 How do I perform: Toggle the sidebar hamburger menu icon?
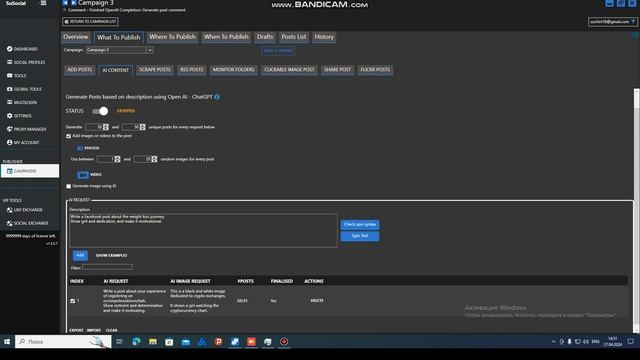pos(43,3)
